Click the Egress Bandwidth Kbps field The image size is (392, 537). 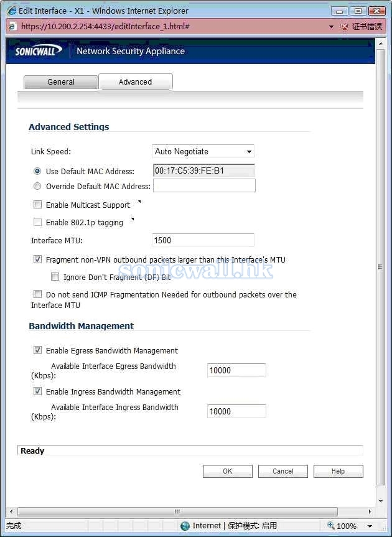tap(236, 370)
